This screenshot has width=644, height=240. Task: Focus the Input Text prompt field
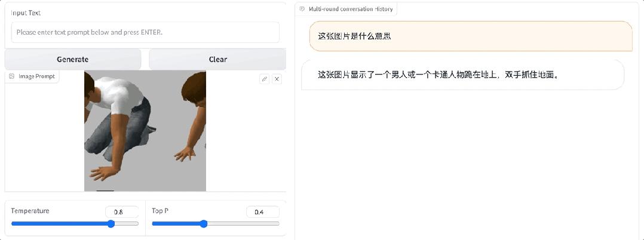145,32
